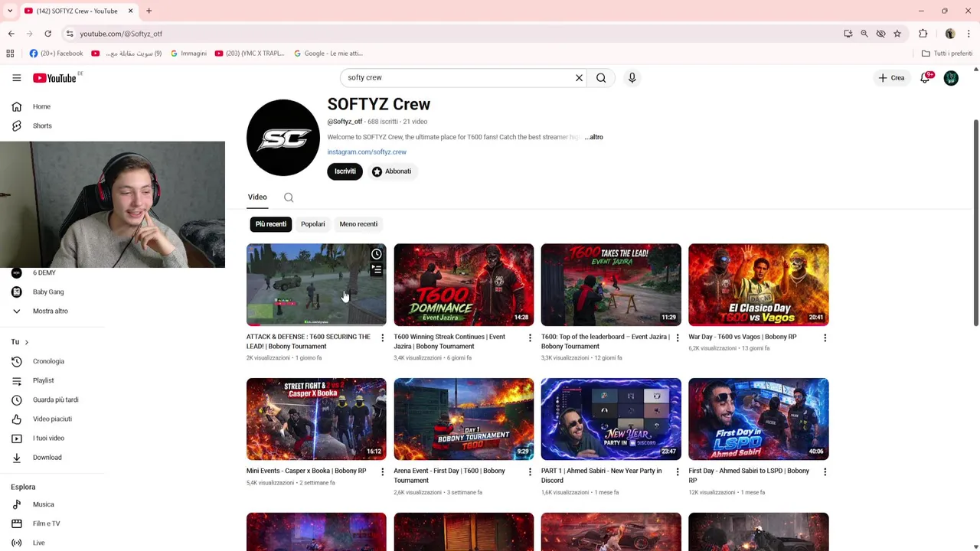Open YouTube notifications bell
Image resolution: width=980 pixels, height=551 pixels.
pyautogui.click(x=925, y=77)
